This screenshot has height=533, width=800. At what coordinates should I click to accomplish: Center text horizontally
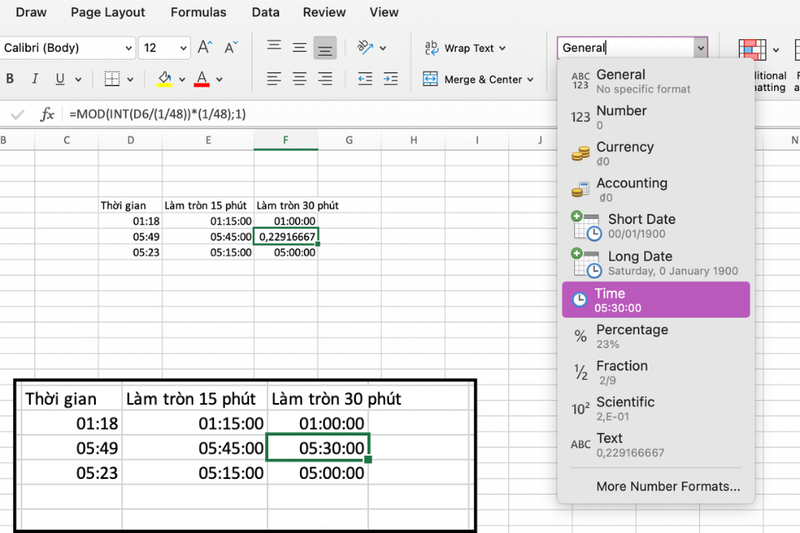(x=299, y=79)
